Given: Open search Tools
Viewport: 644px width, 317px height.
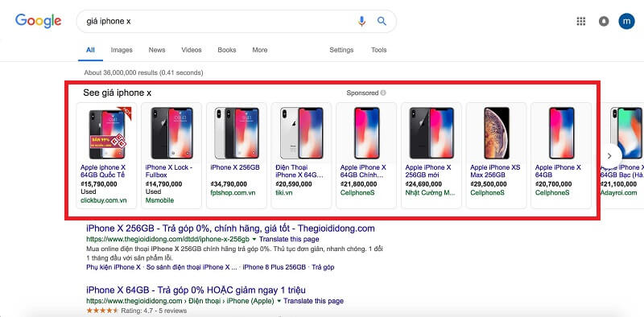Looking at the screenshot, I should (378, 50).
